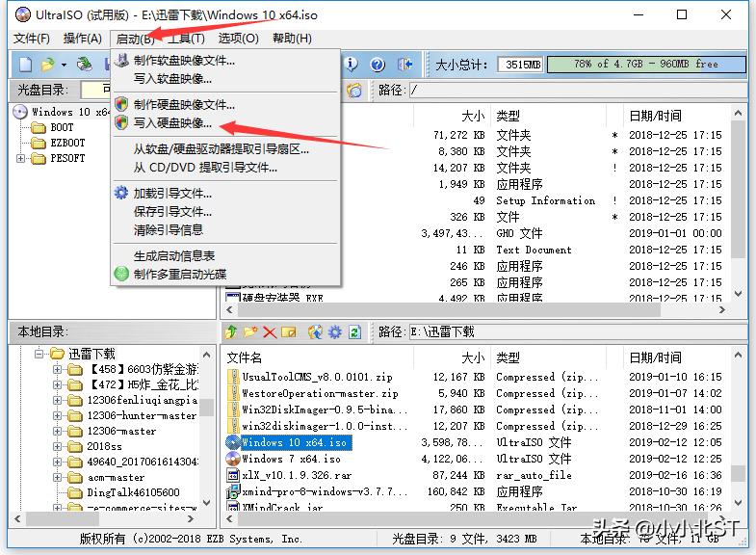
Task: Choose 清除引导信息 menu entry
Action: pyautogui.click(x=169, y=229)
